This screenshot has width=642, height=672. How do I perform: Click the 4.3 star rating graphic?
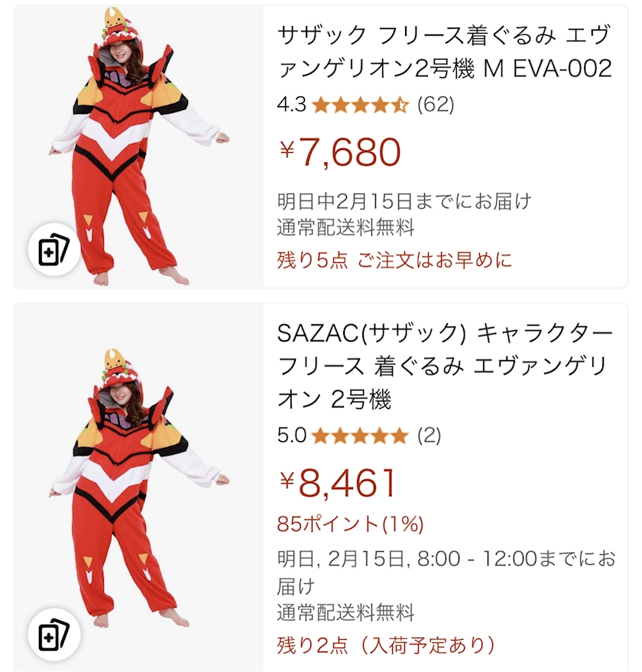[361, 105]
